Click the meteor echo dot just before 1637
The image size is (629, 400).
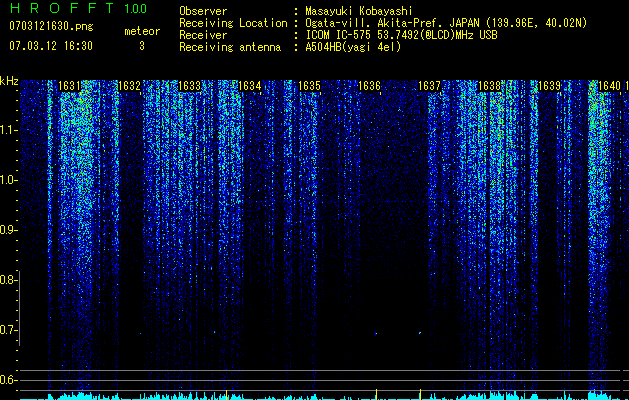pyautogui.click(x=420, y=333)
